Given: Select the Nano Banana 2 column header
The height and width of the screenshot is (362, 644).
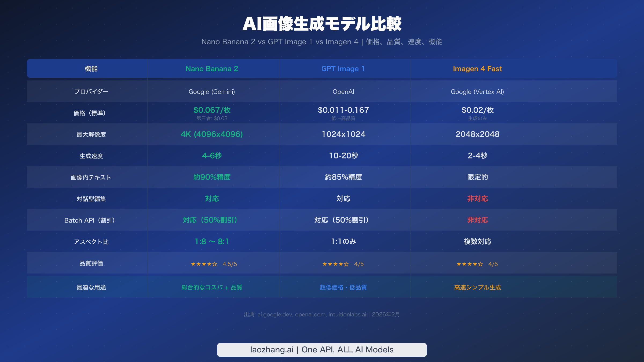Looking at the screenshot, I should click(x=212, y=69).
